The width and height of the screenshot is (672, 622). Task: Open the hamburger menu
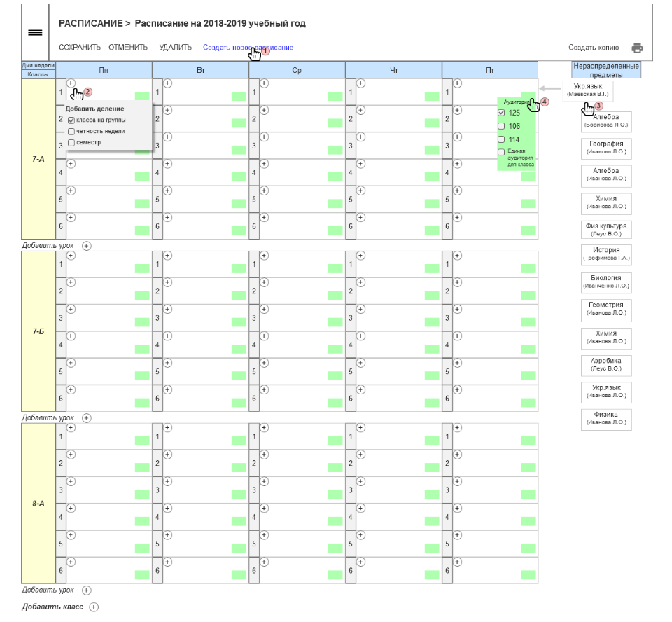(35, 33)
